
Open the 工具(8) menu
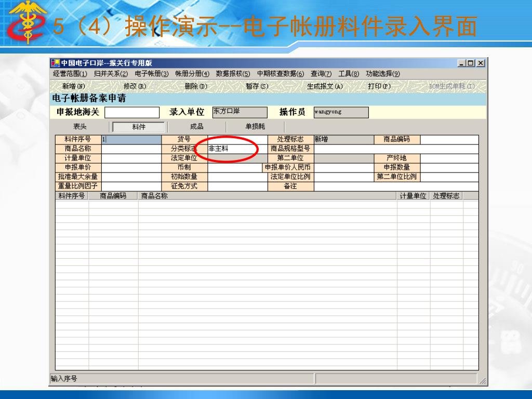349,74
